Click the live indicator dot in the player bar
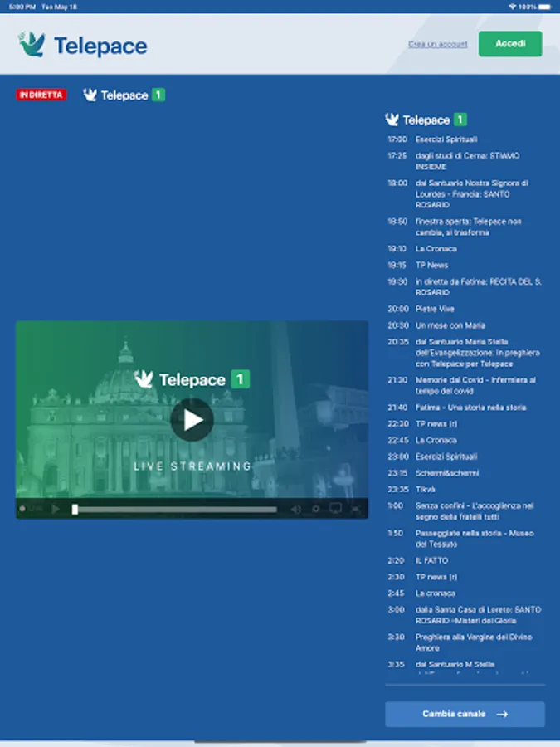560x747 pixels. coord(22,509)
